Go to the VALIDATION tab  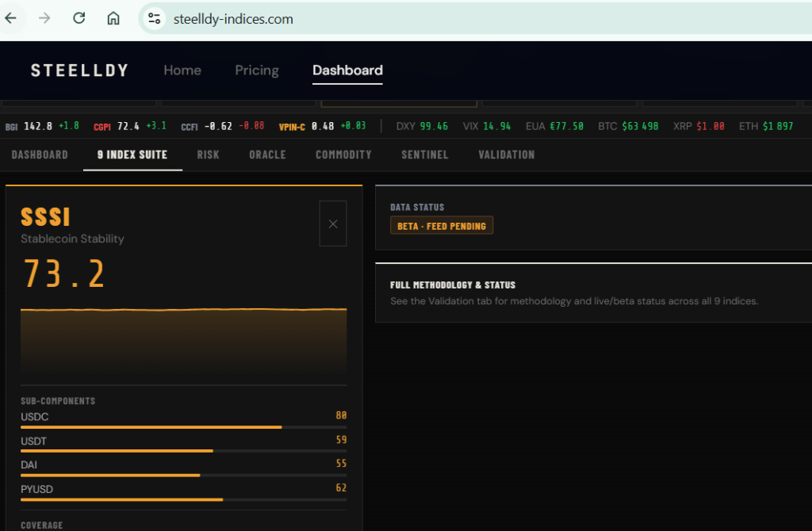pyautogui.click(x=507, y=155)
